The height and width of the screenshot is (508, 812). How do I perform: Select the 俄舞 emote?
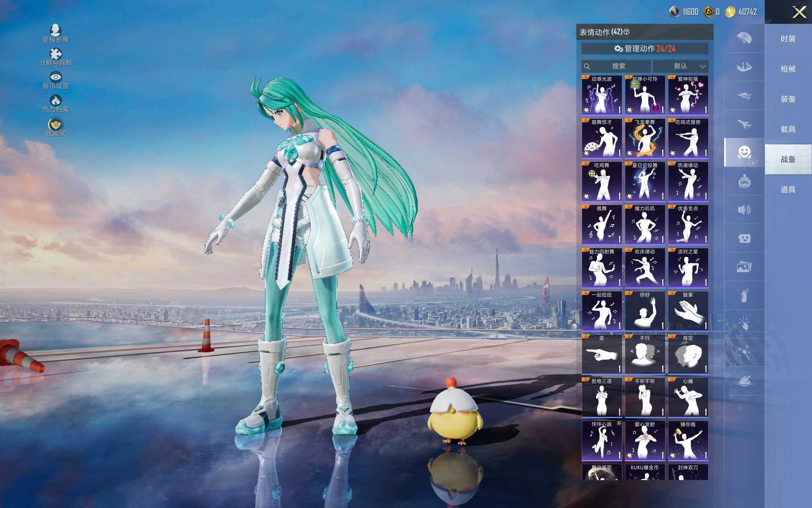(602, 225)
